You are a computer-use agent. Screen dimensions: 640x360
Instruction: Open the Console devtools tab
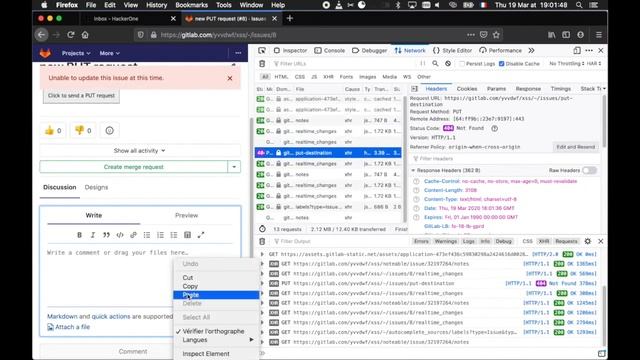tap(329, 51)
